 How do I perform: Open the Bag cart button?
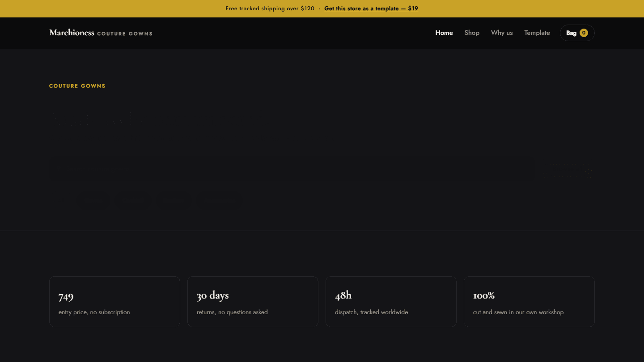(x=577, y=33)
